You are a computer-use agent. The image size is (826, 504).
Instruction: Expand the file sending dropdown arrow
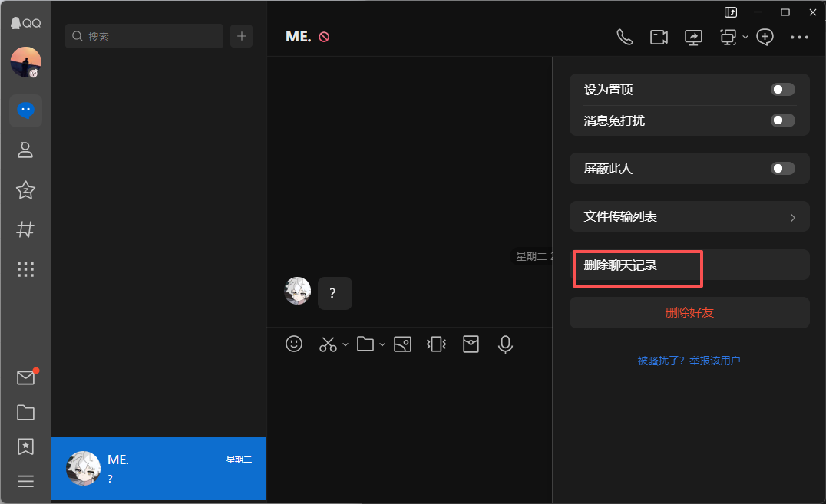pyautogui.click(x=382, y=346)
